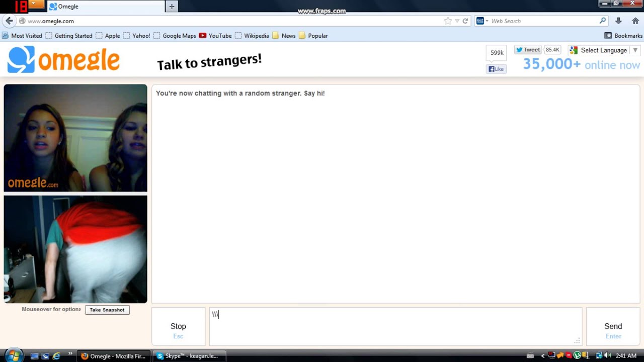Click the stranger's webcam video
644x362 pixels.
click(x=75, y=138)
